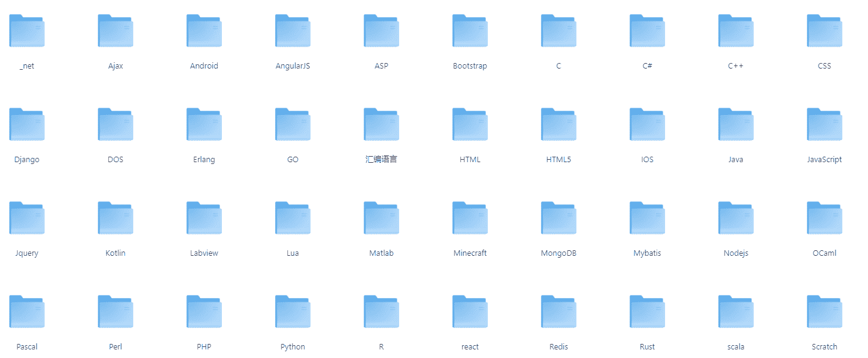Open the Bootstrap folder
The image size is (868, 358).
pos(470,31)
